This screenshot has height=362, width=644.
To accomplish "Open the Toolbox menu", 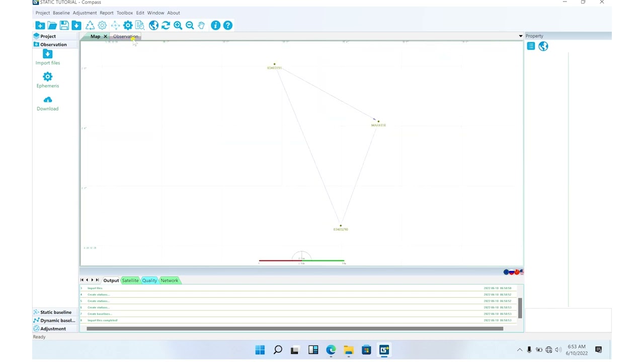I will click(125, 13).
